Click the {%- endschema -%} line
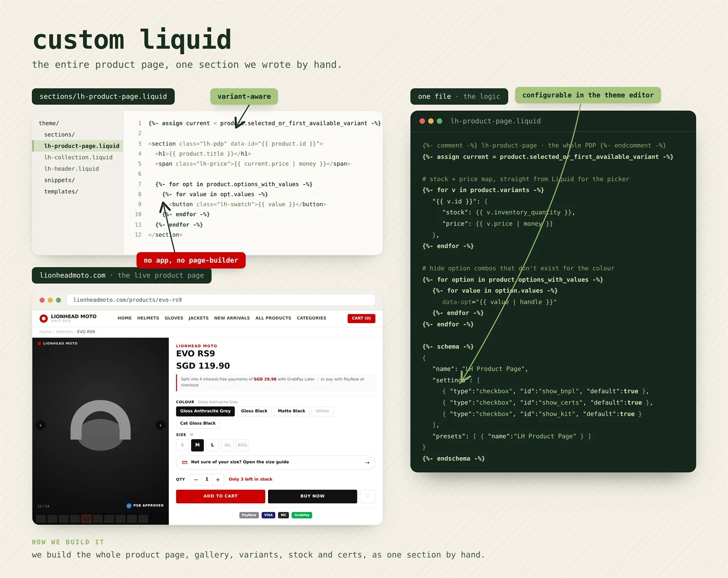The height and width of the screenshot is (578, 728). pos(454,459)
